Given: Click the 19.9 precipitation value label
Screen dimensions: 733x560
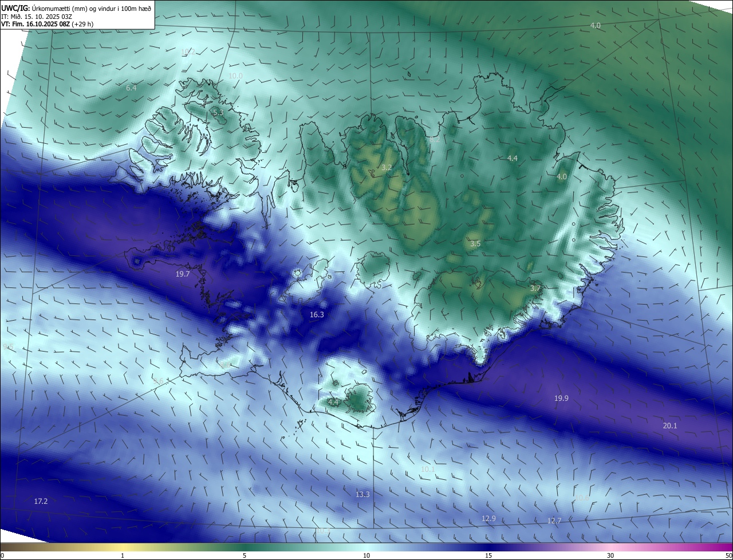Looking at the screenshot, I should 561,399.
